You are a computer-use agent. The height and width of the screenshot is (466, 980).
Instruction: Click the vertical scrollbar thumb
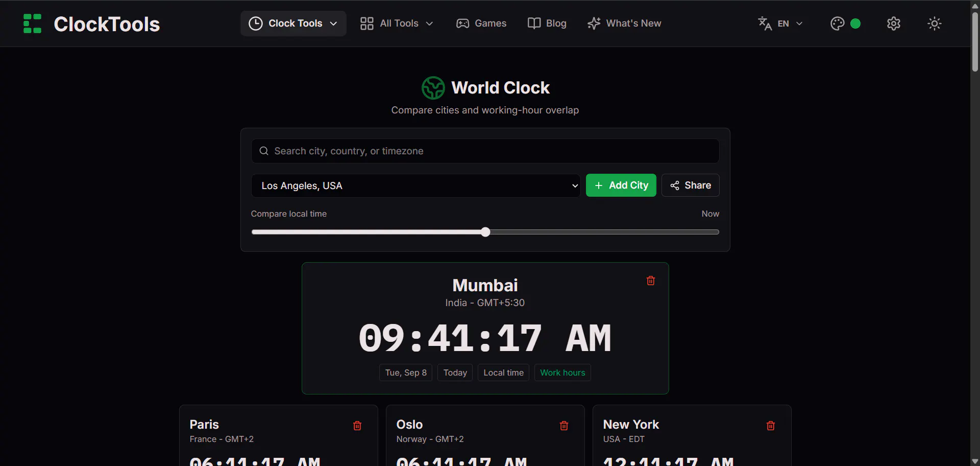point(975,41)
